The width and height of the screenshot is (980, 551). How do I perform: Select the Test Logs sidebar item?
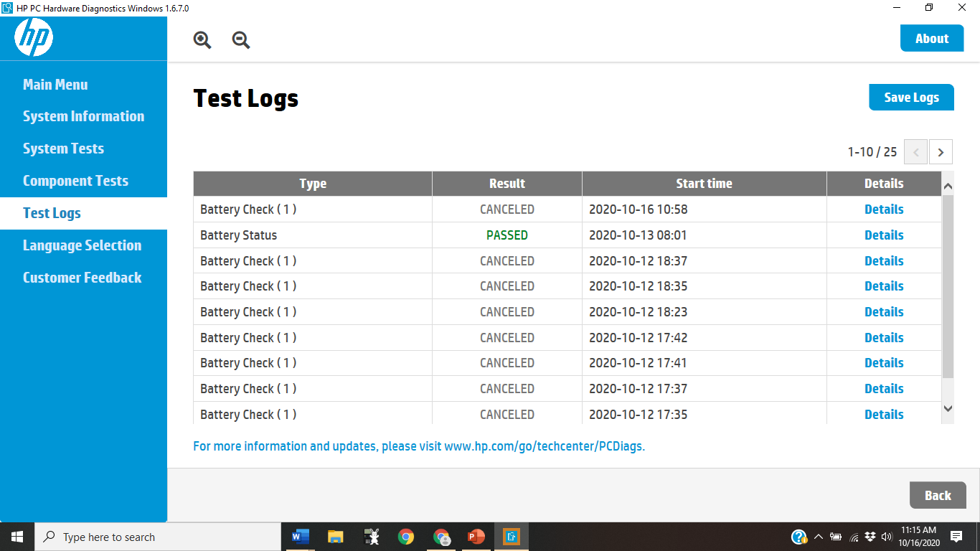coord(83,213)
